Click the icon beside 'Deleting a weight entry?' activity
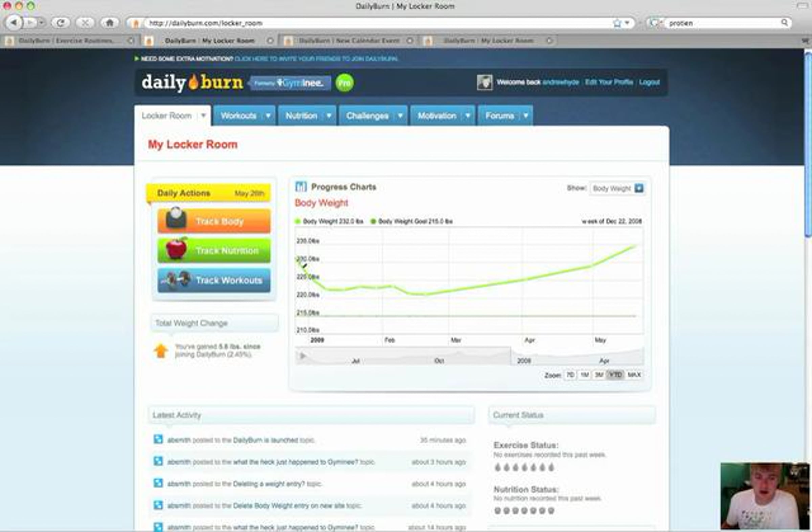Image resolution: width=812 pixels, height=532 pixels. [x=158, y=483]
